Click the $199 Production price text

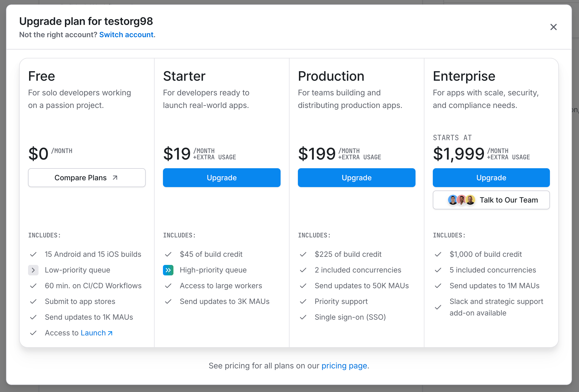pyautogui.click(x=317, y=154)
